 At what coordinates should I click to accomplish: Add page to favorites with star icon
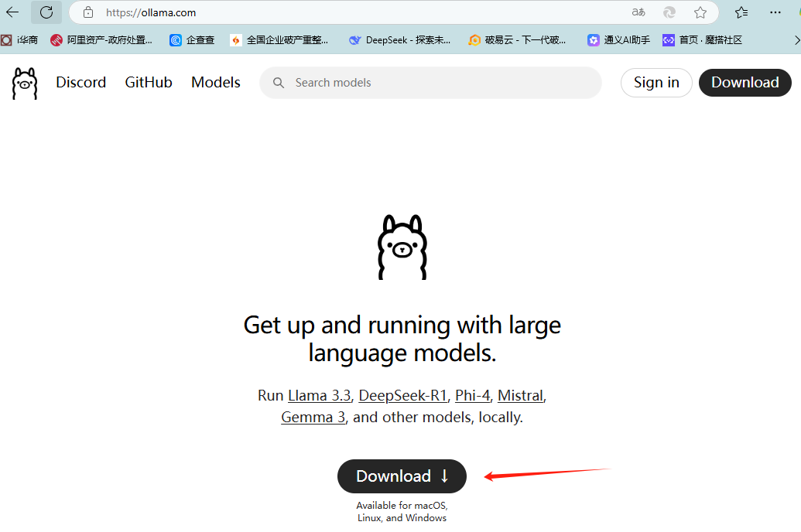pos(700,12)
